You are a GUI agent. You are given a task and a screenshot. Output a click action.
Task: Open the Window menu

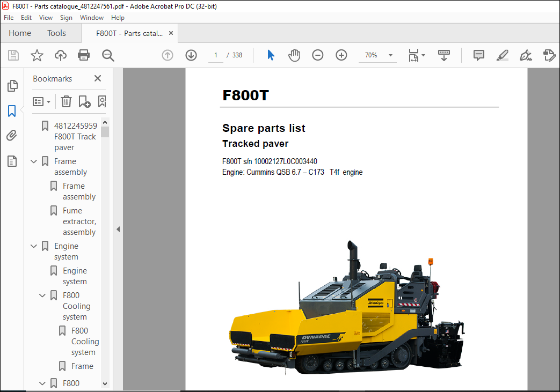(92, 18)
